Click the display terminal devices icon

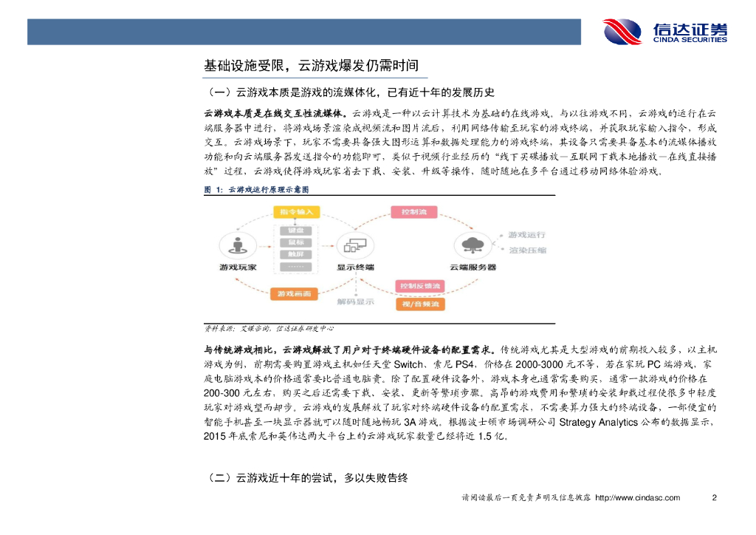point(355,245)
